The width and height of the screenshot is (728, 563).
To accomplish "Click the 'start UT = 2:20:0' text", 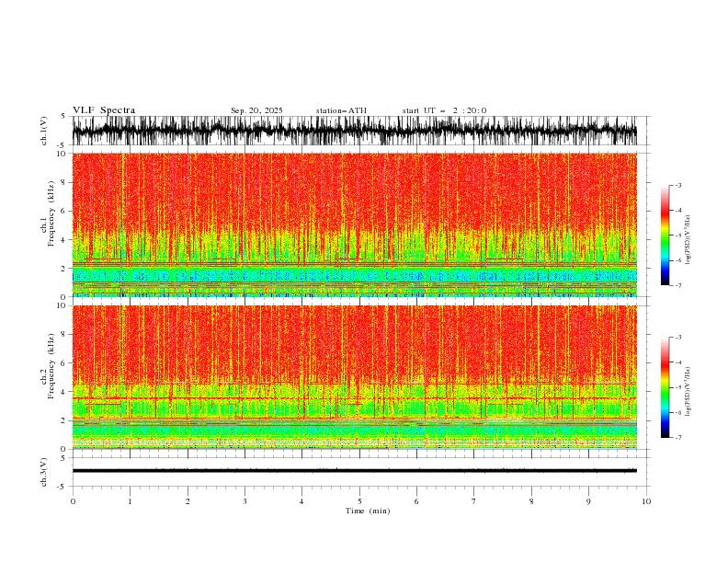I will tap(445, 110).
